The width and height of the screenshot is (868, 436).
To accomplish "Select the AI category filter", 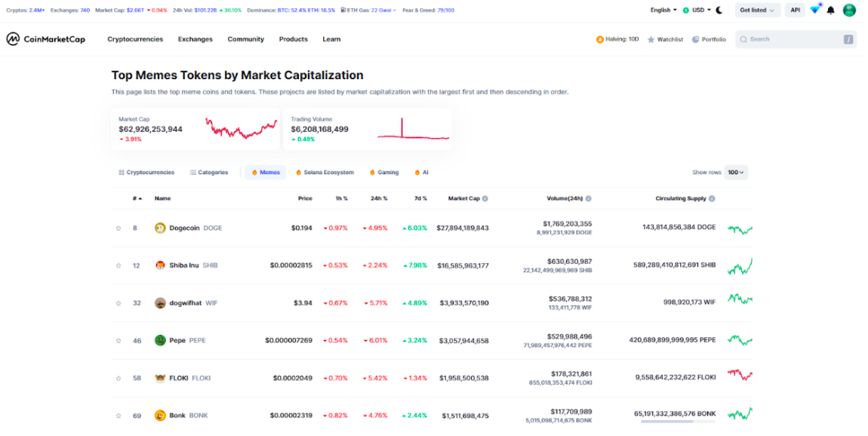I will tap(420, 172).
